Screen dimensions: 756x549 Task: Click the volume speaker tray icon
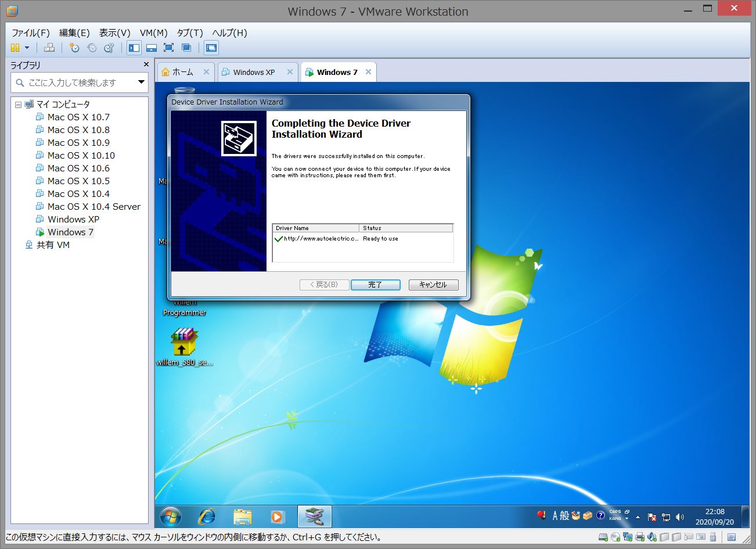coord(680,516)
